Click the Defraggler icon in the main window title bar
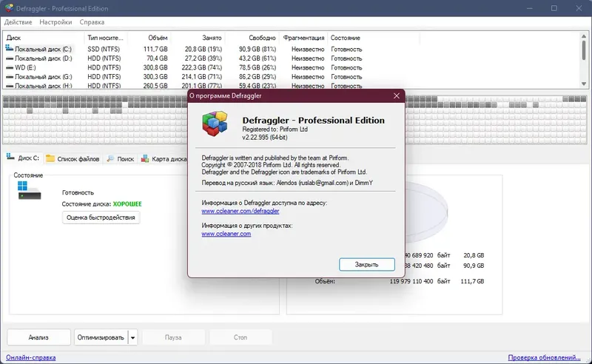This screenshot has height=364, width=592. pyautogui.click(x=9, y=8)
